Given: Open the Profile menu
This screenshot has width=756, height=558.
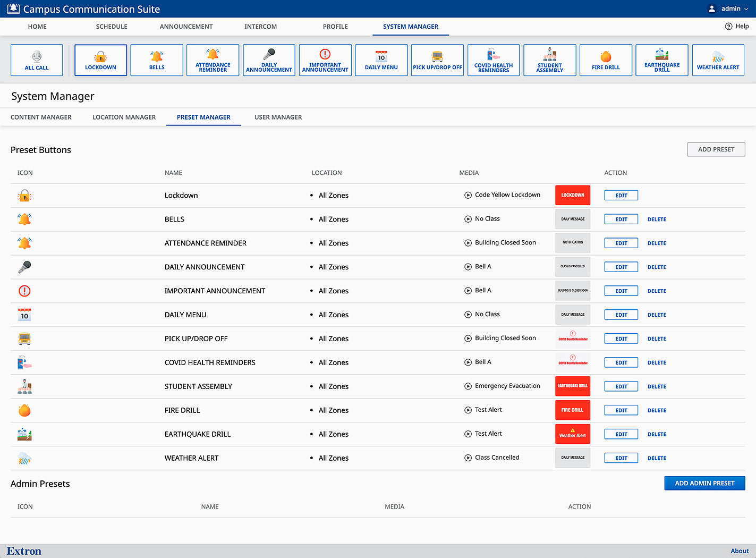Looking at the screenshot, I should (x=335, y=27).
